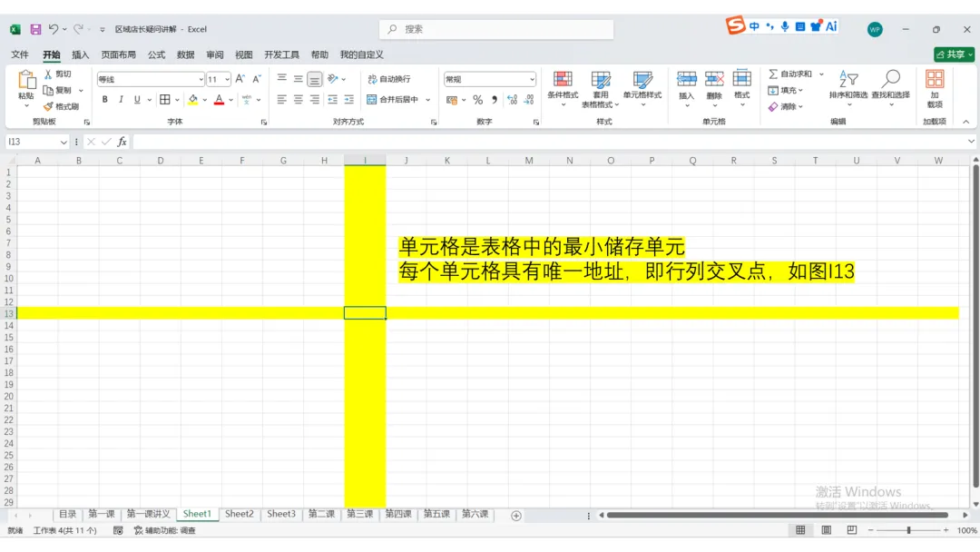Open the number format 常规 dropdown
The height and width of the screenshot is (552, 980).
coord(532,79)
